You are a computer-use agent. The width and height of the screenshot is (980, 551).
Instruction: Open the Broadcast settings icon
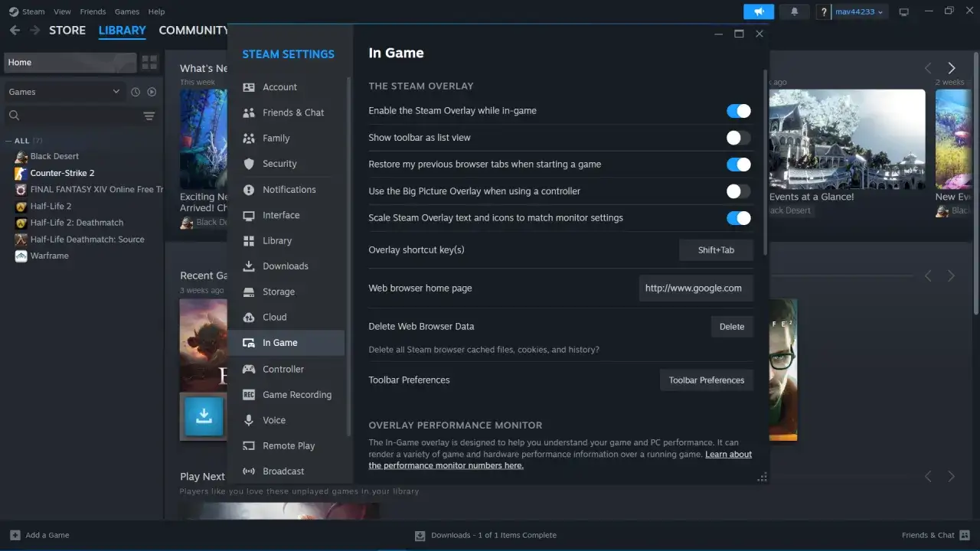[x=249, y=471]
